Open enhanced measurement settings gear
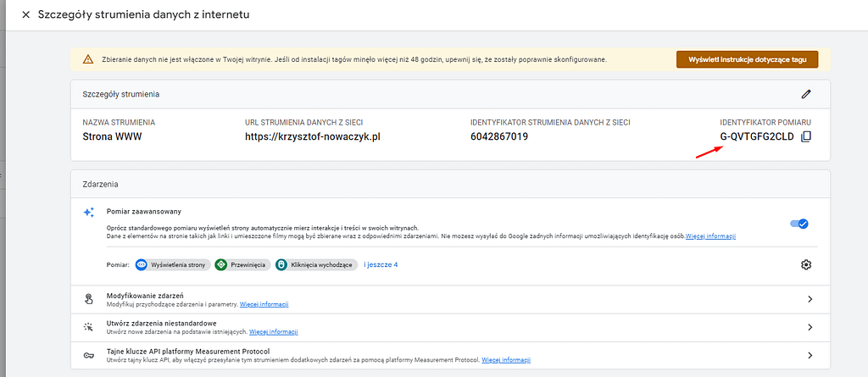This screenshot has height=377, width=868. [x=806, y=265]
